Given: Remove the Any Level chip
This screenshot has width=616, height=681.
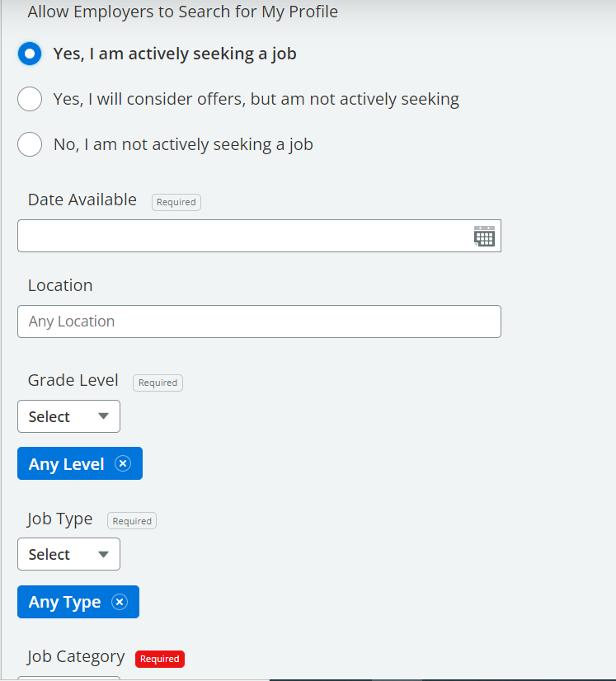Looking at the screenshot, I should tap(123, 463).
